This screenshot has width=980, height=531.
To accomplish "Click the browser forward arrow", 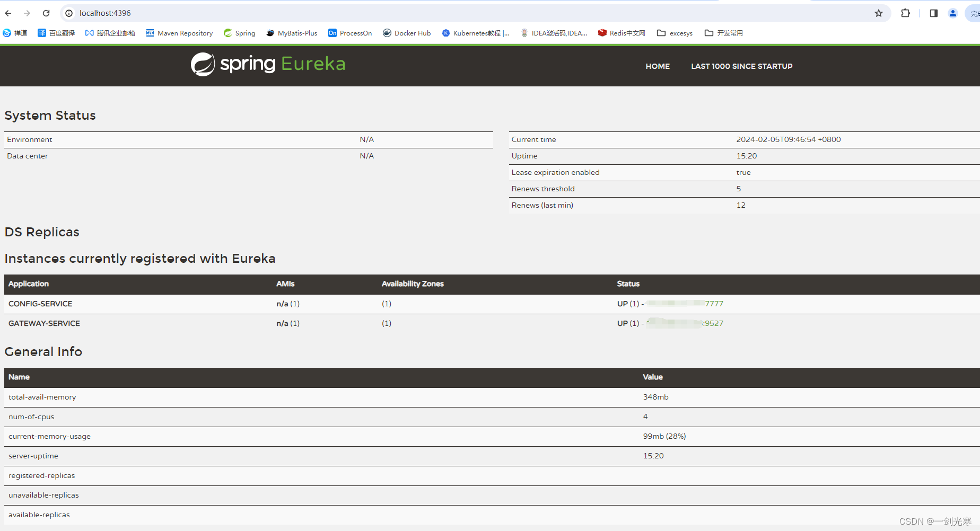I will [x=27, y=13].
